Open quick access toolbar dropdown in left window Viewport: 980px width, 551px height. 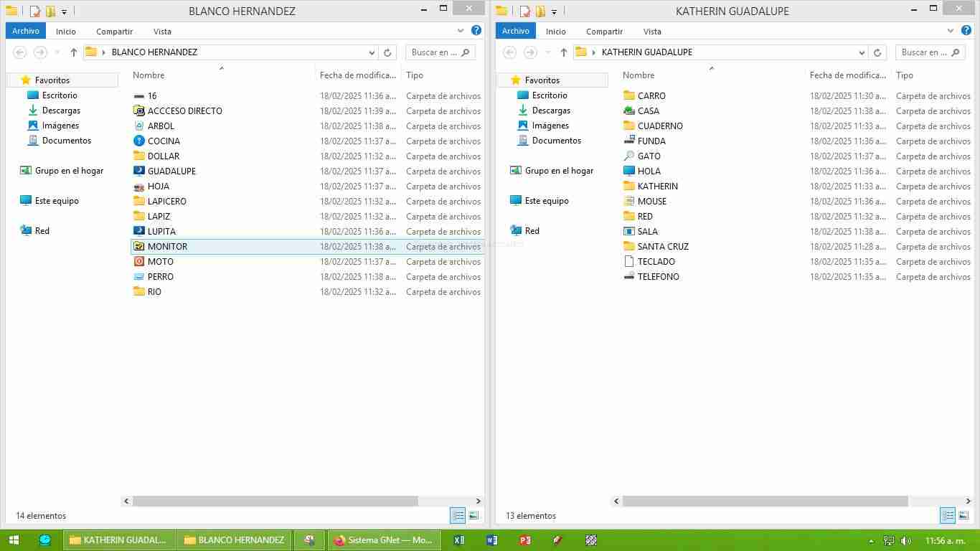64,11
